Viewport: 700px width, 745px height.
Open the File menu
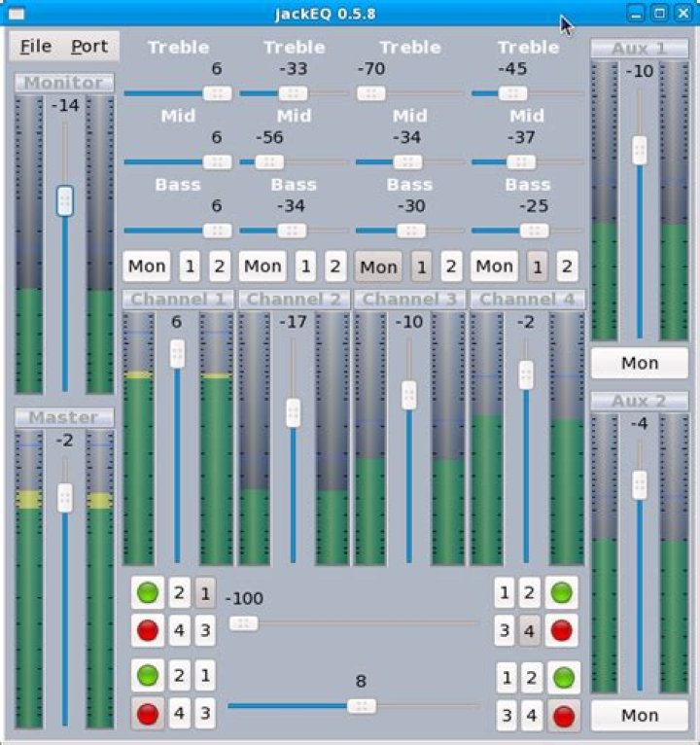pyautogui.click(x=36, y=46)
